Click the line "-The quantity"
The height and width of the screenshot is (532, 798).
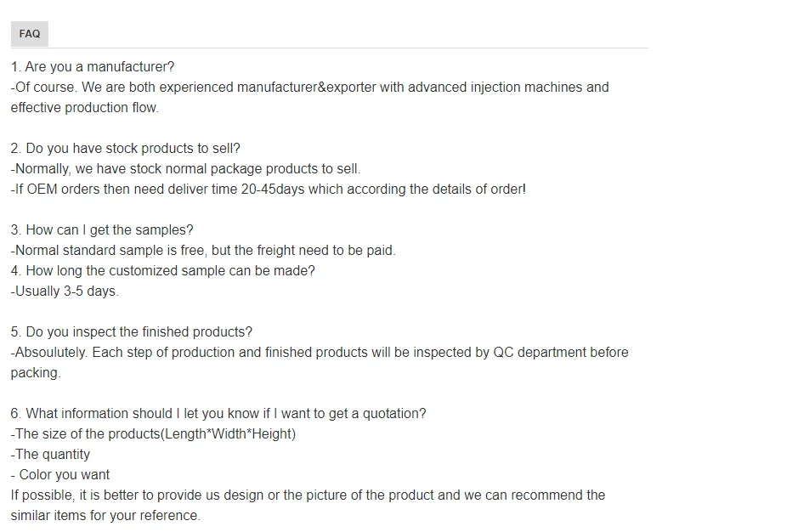tap(50, 454)
